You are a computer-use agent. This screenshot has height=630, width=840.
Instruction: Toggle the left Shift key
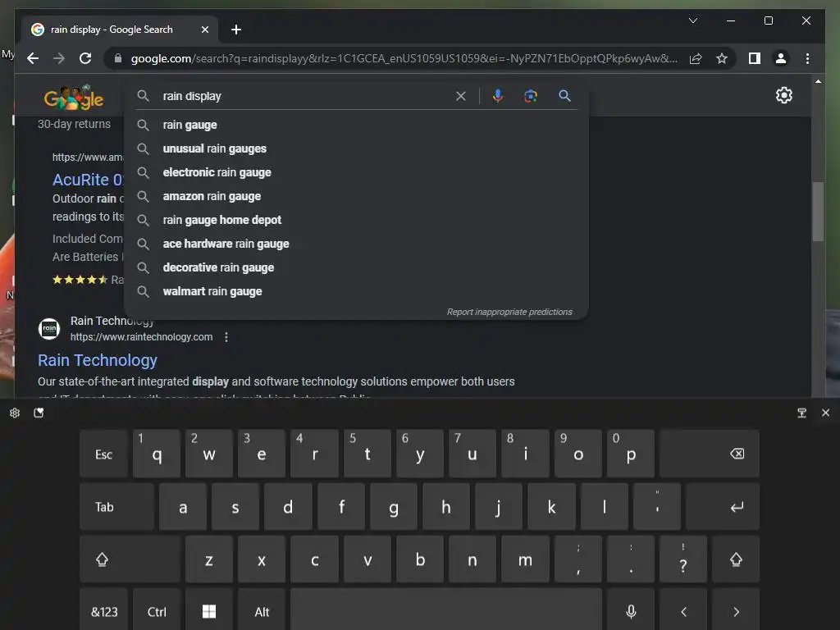130,559
